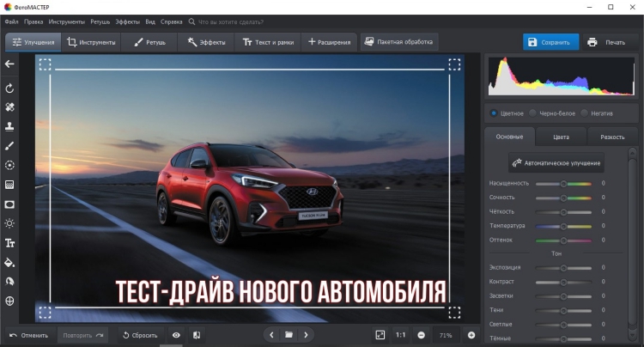
Task: Select the brightness sun tool icon
Action: point(9,223)
